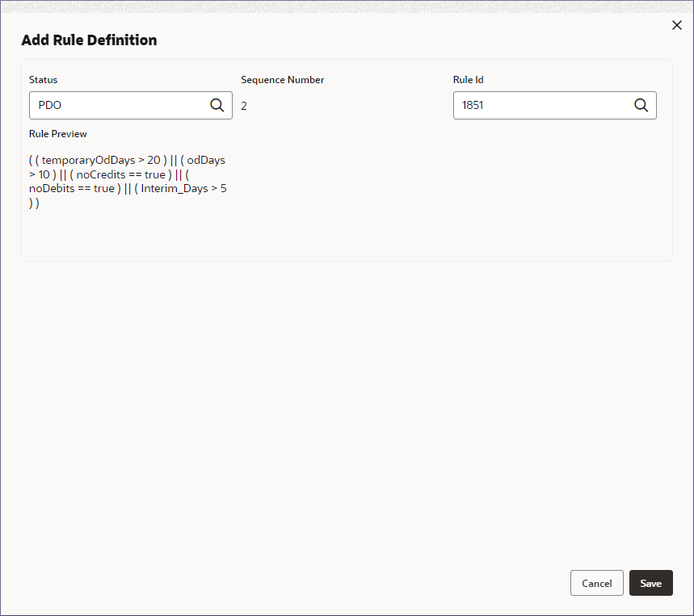The height and width of the screenshot is (616, 694).
Task: Click the Rule Preview label
Action: point(58,134)
